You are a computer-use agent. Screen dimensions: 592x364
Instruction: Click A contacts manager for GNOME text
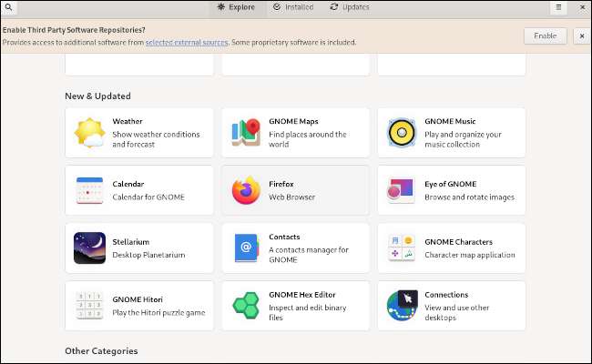click(309, 255)
